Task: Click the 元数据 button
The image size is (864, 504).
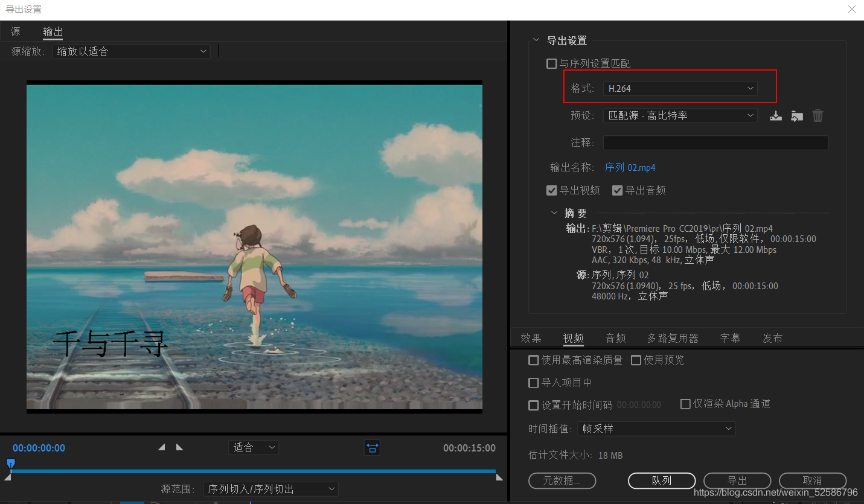Action: (562, 480)
